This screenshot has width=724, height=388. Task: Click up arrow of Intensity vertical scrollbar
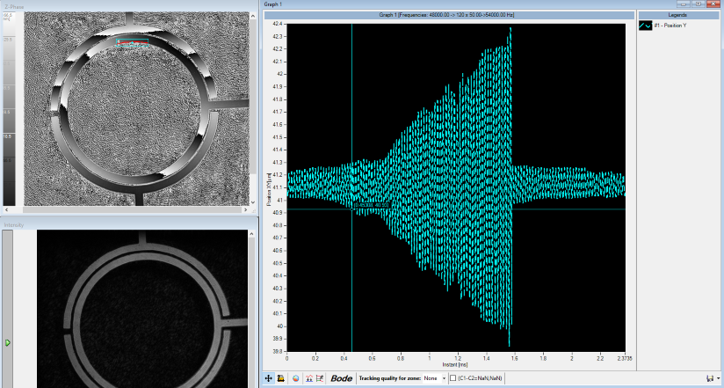(252, 233)
